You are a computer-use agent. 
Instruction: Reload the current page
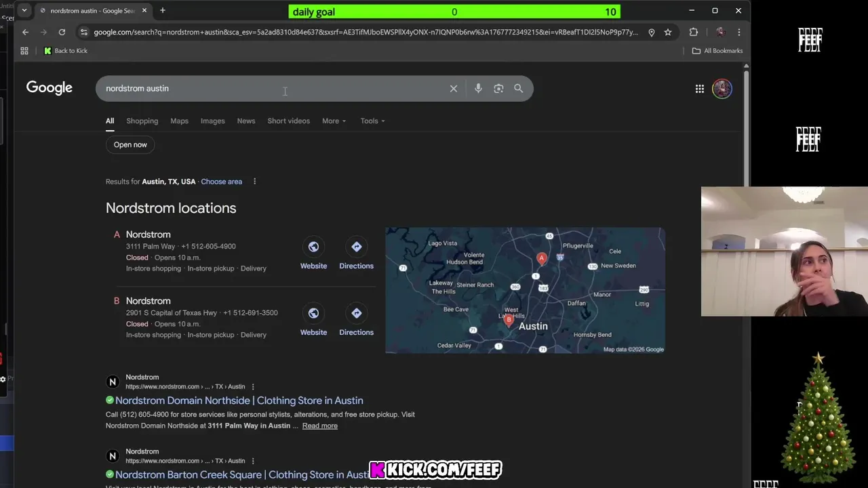62,32
